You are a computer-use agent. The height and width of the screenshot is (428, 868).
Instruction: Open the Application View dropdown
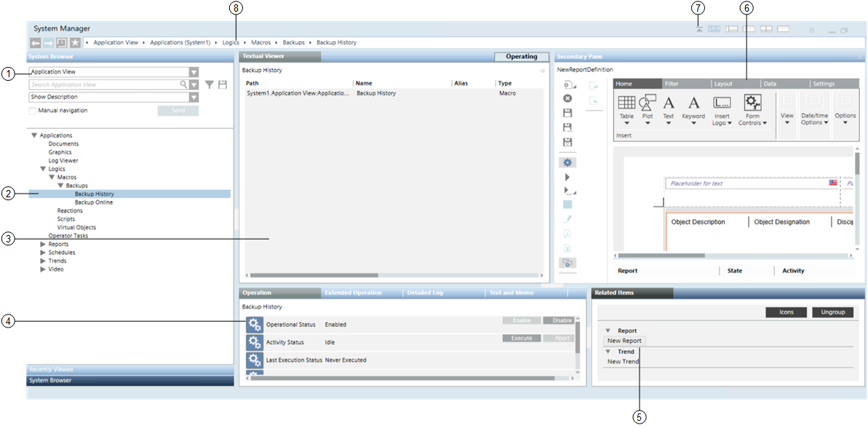click(194, 72)
